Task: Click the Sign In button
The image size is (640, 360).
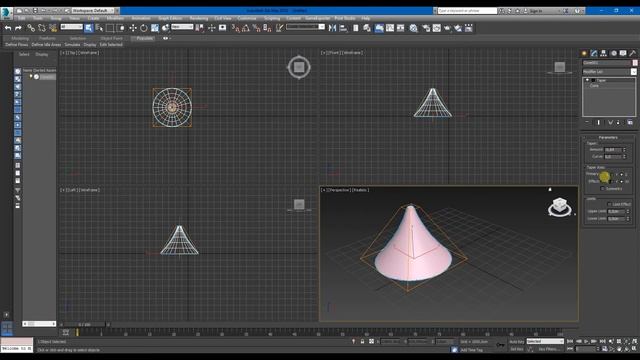Action: click(536, 11)
